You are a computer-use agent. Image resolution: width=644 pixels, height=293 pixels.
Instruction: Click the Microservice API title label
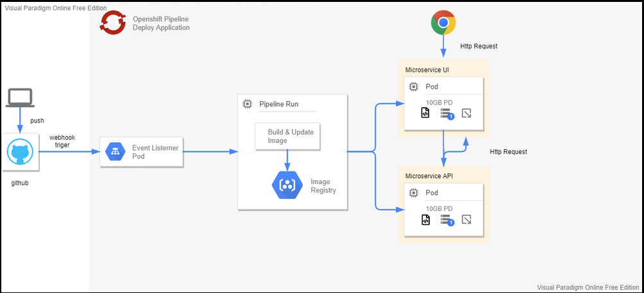click(x=428, y=176)
